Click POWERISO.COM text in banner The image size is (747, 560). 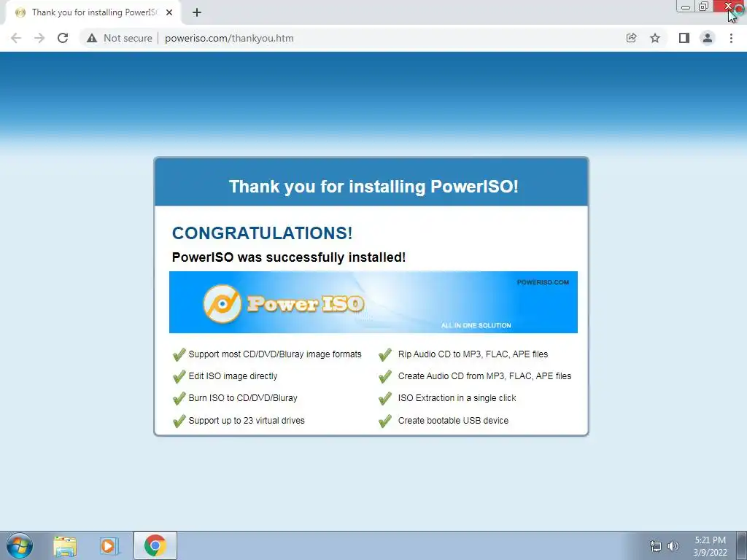pos(543,282)
